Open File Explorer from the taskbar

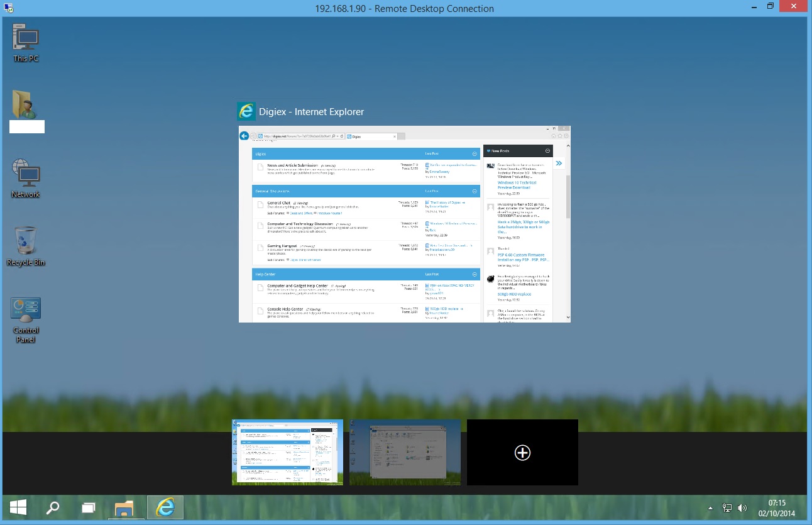(x=126, y=507)
